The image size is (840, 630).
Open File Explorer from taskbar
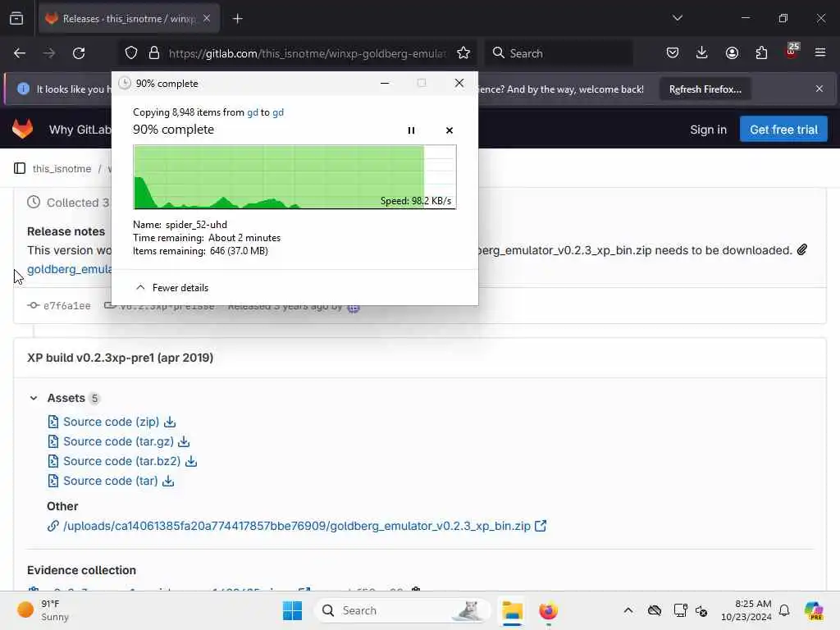(512, 610)
